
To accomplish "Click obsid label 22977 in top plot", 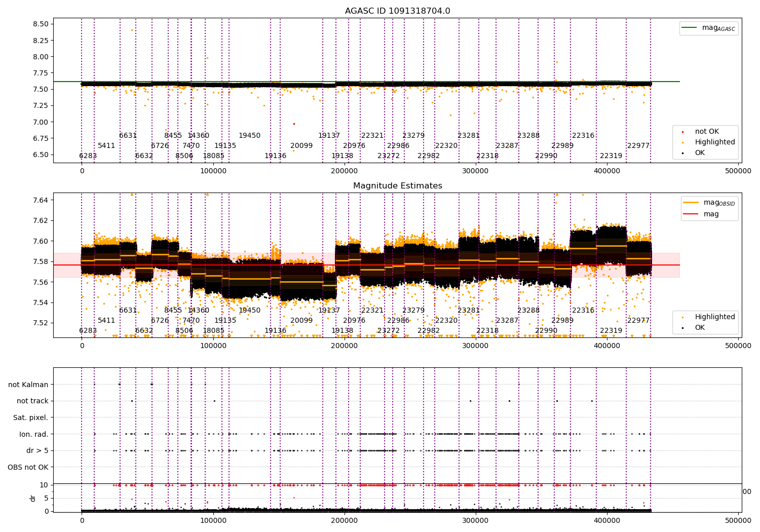I will pos(638,146).
